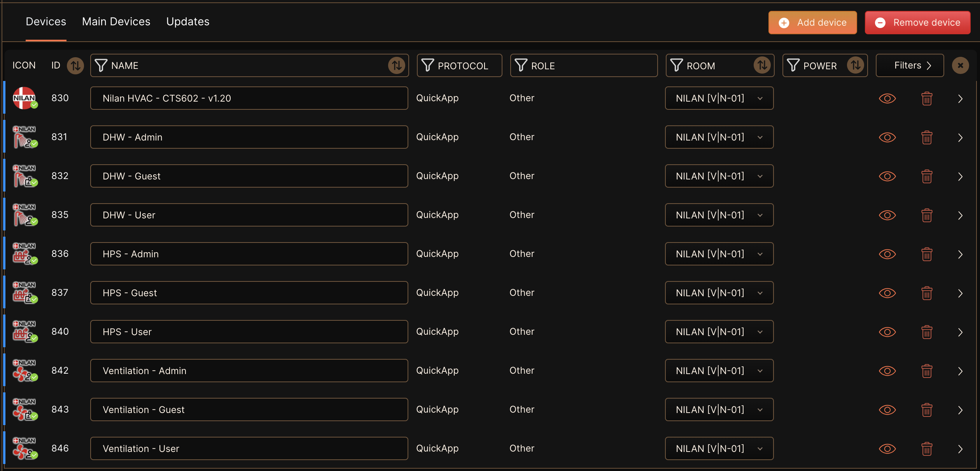Sort devices by POWER column arrows
This screenshot has width=980, height=471.
click(x=856, y=65)
